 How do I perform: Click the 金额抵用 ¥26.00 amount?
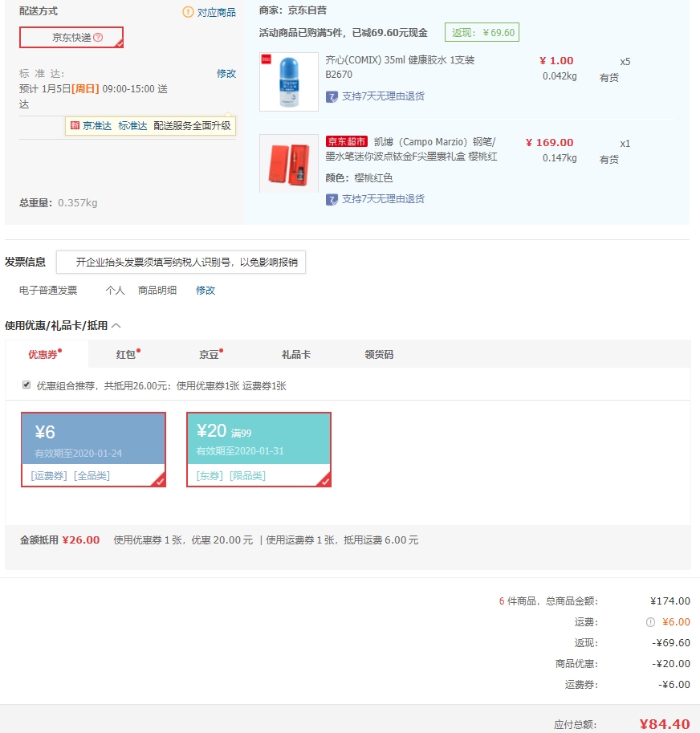[x=81, y=540]
